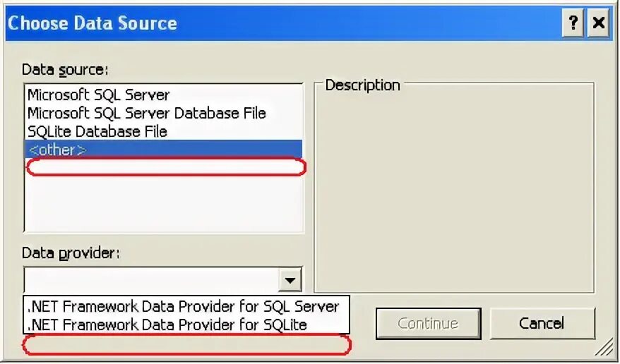Click the red-outlined empty row under <other>
This screenshot has width=620, height=364.
[x=166, y=167]
